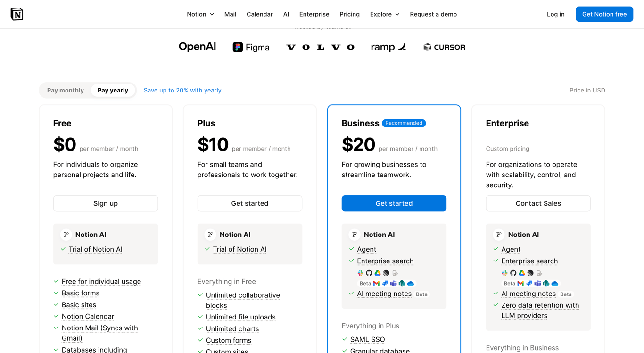The width and height of the screenshot is (644, 353).
Task: Select the Microsoft Teams integration icon
Action: point(393,284)
